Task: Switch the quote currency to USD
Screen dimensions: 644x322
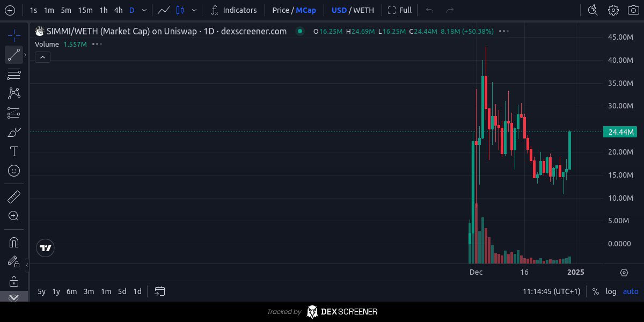Action: pos(339,10)
